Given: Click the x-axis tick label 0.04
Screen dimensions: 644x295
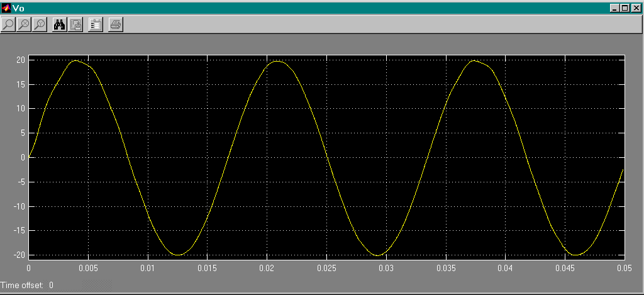Looking at the screenshot, I should click(x=505, y=269).
